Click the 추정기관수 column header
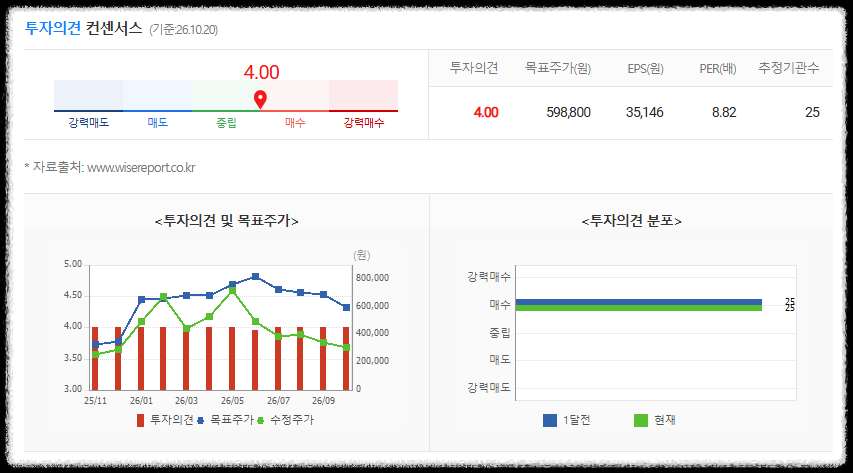 click(789, 67)
